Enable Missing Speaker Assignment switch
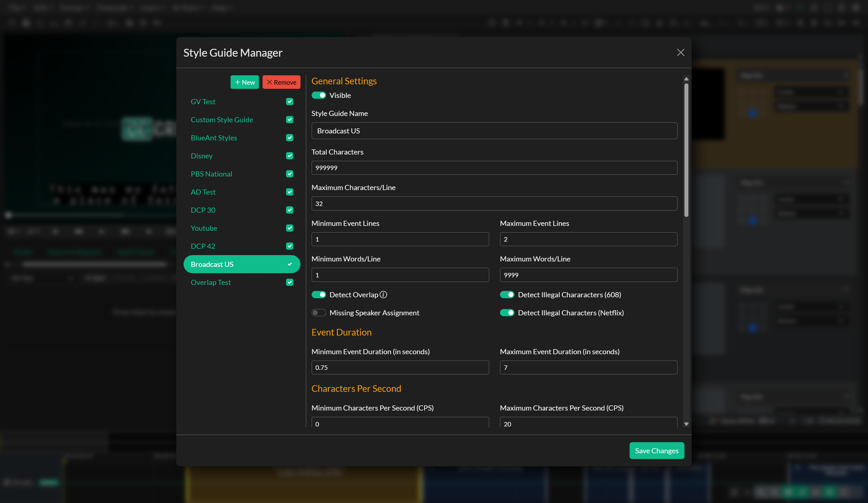 coord(319,313)
